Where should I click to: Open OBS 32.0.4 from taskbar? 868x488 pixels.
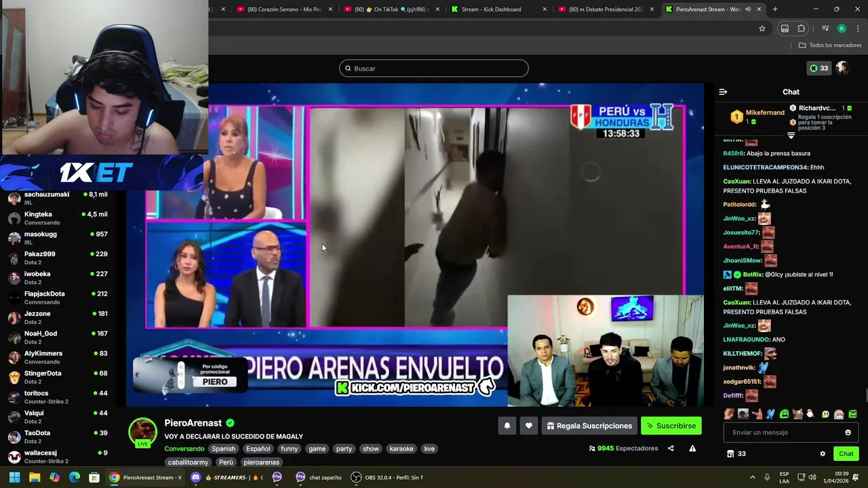pos(388,477)
